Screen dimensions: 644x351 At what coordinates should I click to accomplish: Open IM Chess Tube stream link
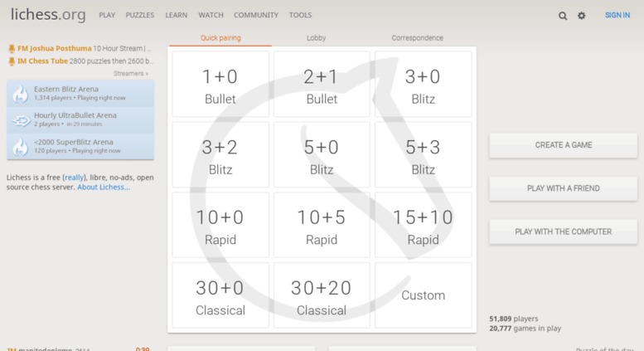[x=81, y=61]
